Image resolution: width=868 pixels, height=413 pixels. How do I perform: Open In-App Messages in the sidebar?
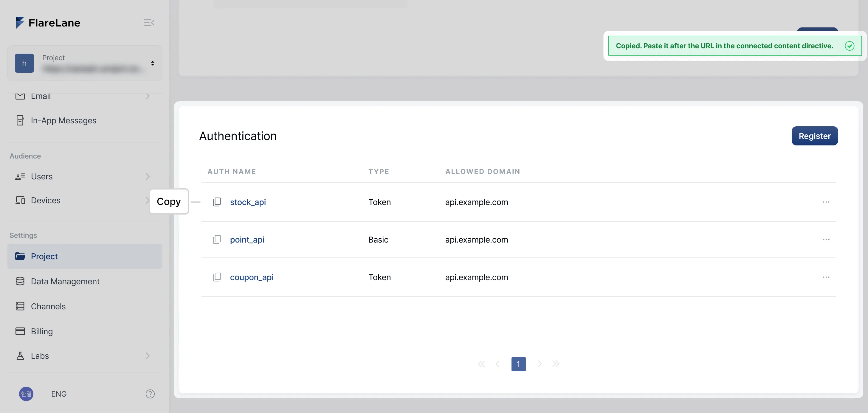(x=85, y=120)
